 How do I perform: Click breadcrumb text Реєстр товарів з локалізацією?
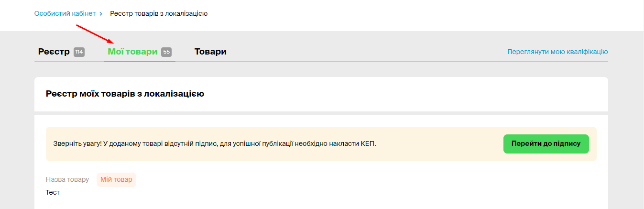[159, 13]
